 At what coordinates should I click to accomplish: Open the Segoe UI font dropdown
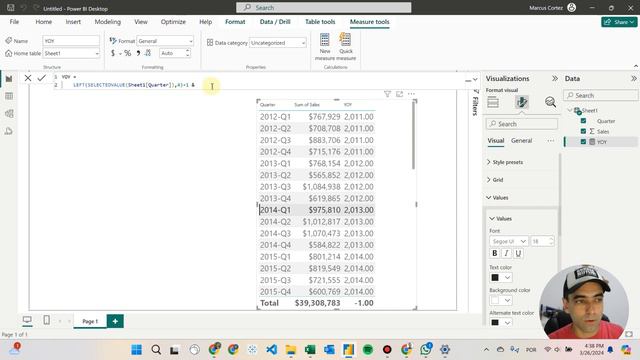(509, 241)
